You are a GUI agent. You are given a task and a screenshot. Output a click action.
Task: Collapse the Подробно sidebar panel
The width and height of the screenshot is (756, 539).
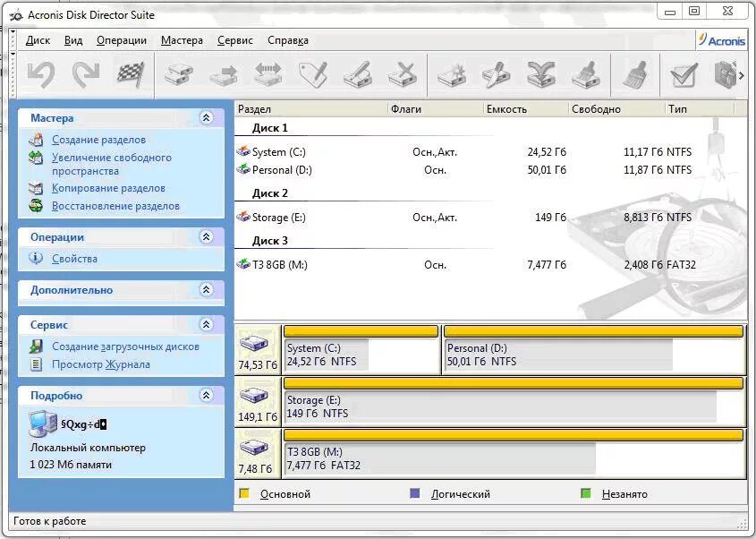tap(207, 395)
